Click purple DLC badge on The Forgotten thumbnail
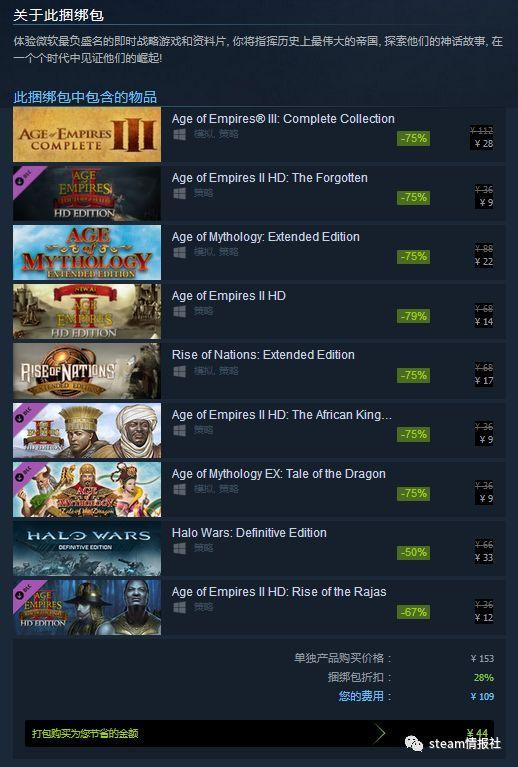The height and width of the screenshot is (767, 518). click(x=25, y=178)
